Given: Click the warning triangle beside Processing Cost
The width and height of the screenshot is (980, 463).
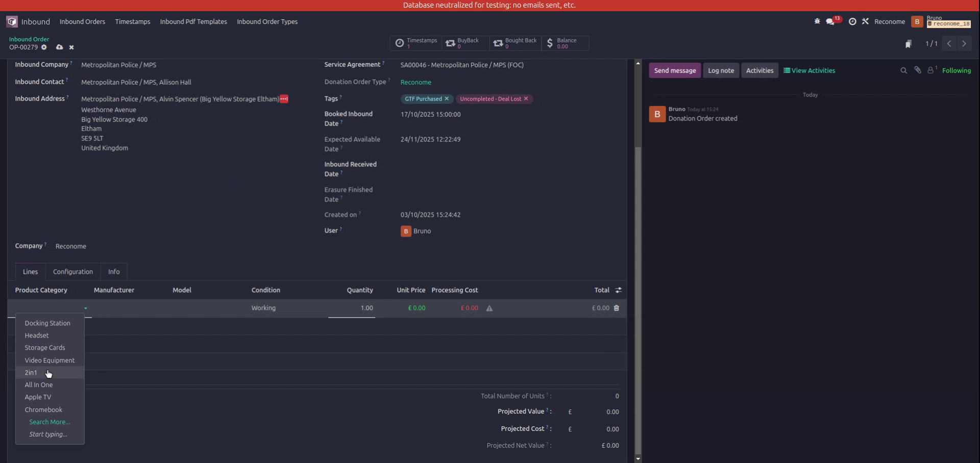Looking at the screenshot, I should tap(489, 308).
